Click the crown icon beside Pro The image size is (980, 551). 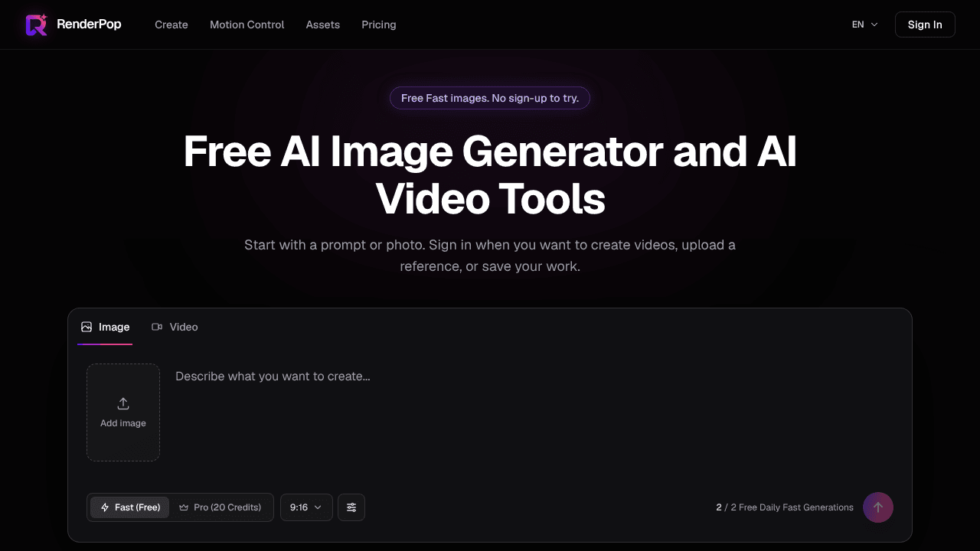click(184, 507)
